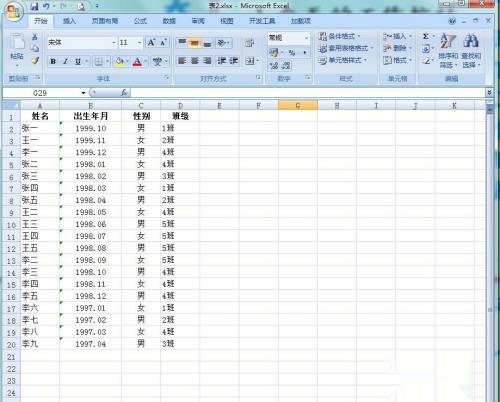Open Find and Select binoculars icon
Viewport: 500px width, 402px height.
click(x=471, y=41)
